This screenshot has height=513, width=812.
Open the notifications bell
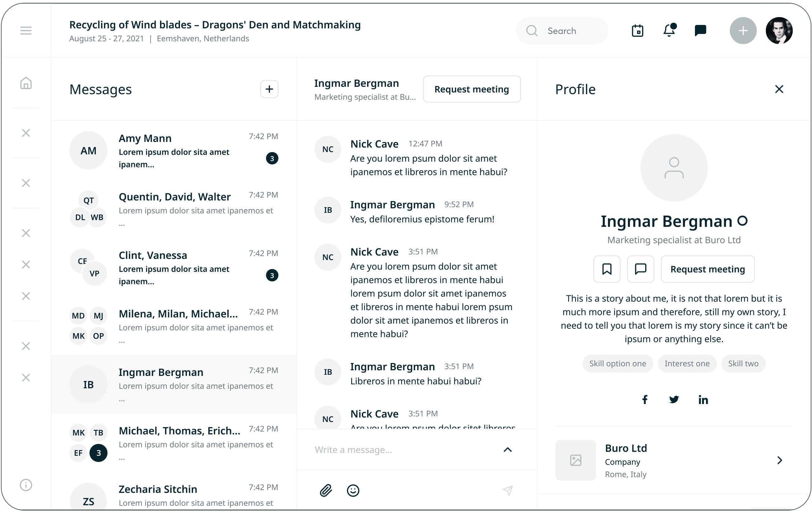(x=669, y=31)
